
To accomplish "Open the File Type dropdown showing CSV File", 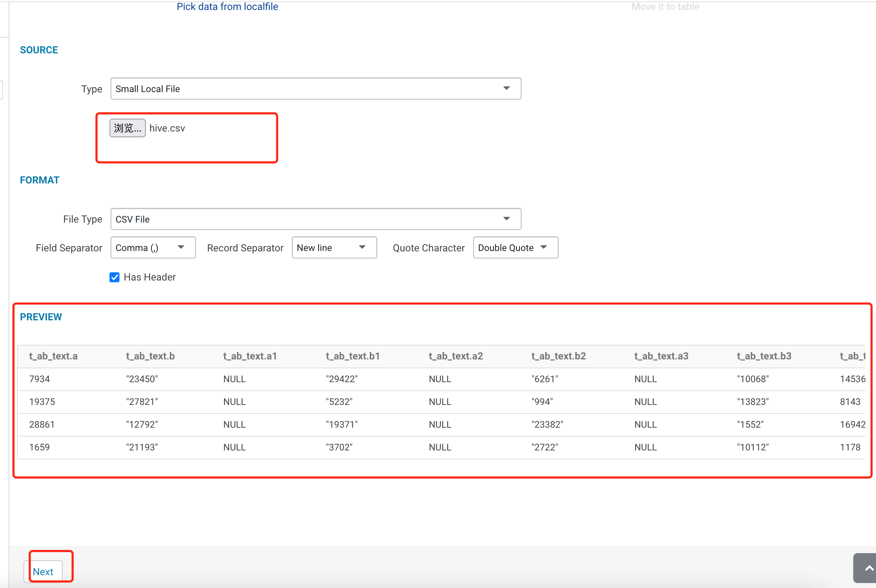I will click(316, 219).
